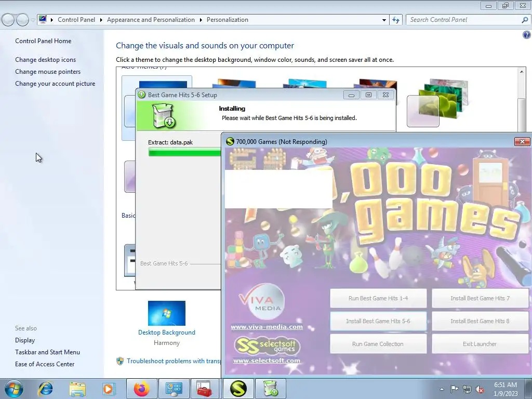Navigate to Control Panel breadcrumb
The height and width of the screenshot is (399, 532).
[76, 20]
